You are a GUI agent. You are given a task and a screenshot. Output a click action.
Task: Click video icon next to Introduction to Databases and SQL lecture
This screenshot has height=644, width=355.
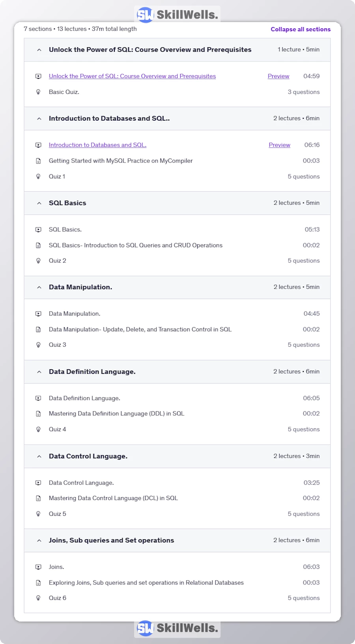[38, 145]
